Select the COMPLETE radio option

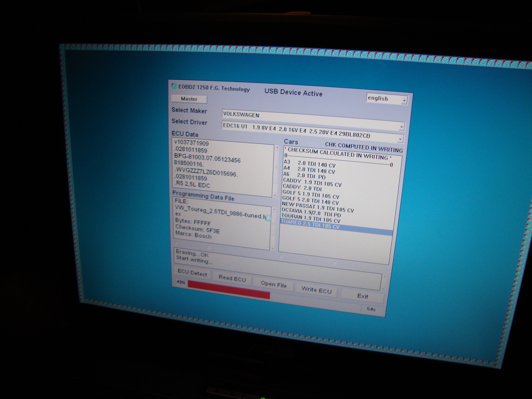280,257
